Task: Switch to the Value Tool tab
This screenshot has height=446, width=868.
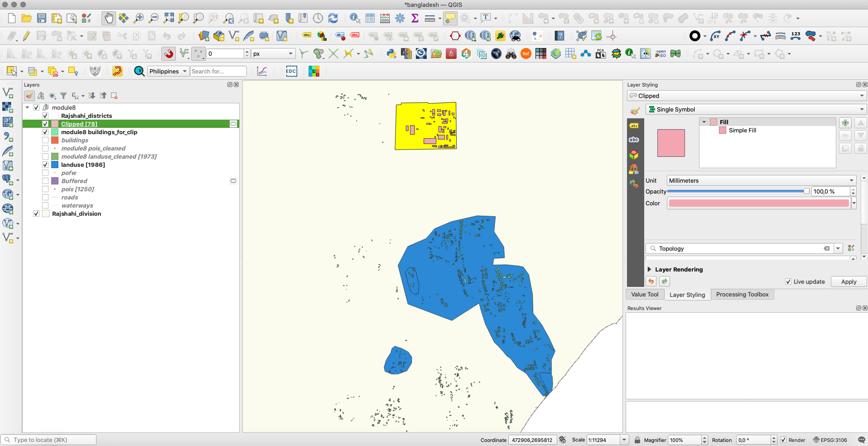Action: [645, 294]
